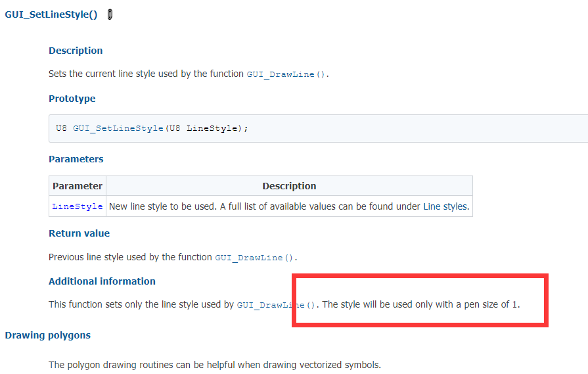Click the Parameter column header
This screenshot has height=374, width=588.
(x=78, y=186)
